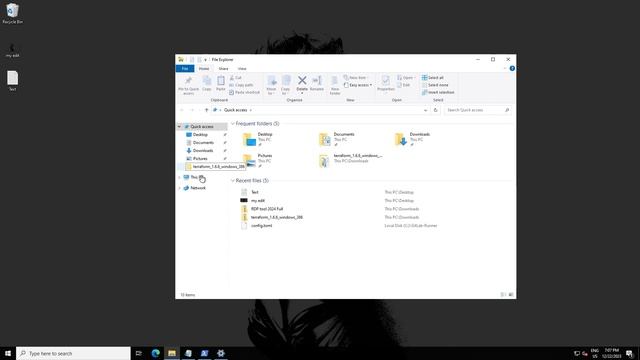This screenshot has height=360, width=640.
Task: Click Cut in the Clipboard group
Action: [x=236, y=78]
